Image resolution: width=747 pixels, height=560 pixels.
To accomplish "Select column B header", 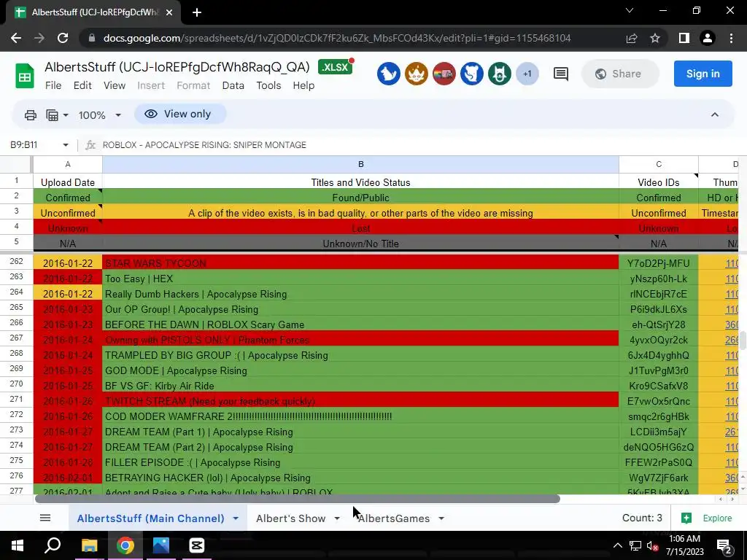I will click(360, 164).
